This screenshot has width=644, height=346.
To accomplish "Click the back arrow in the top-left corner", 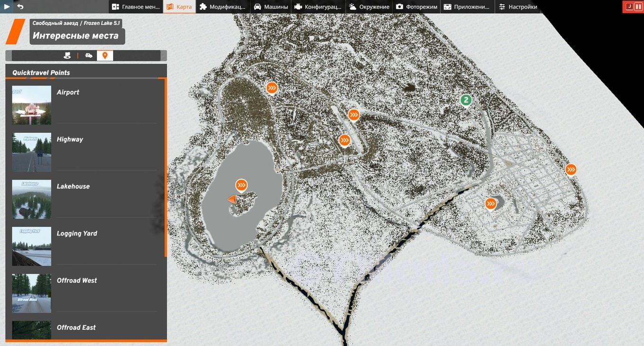I will point(19,6).
